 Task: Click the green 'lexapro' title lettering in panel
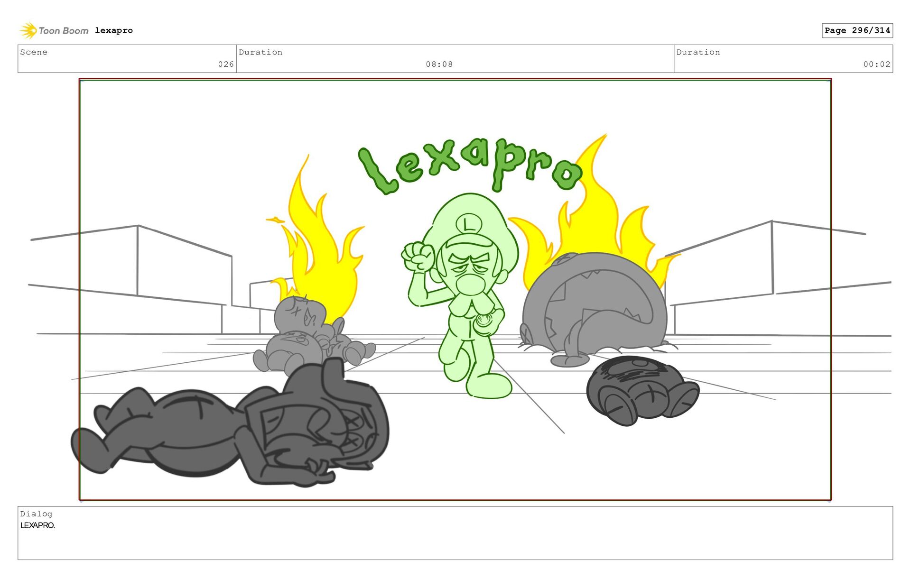pyautogui.click(x=470, y=166)
